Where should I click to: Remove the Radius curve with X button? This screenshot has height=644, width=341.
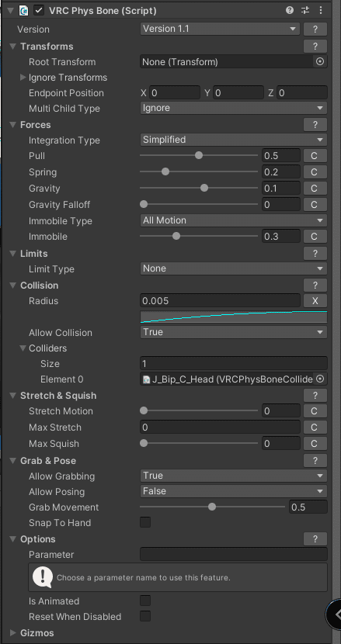[x=315, y=300]
